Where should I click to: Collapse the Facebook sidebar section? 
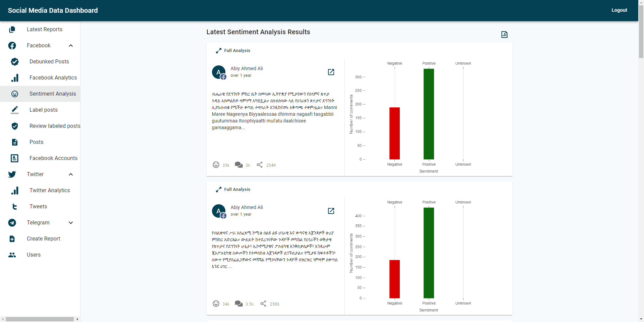coord(71,46)
